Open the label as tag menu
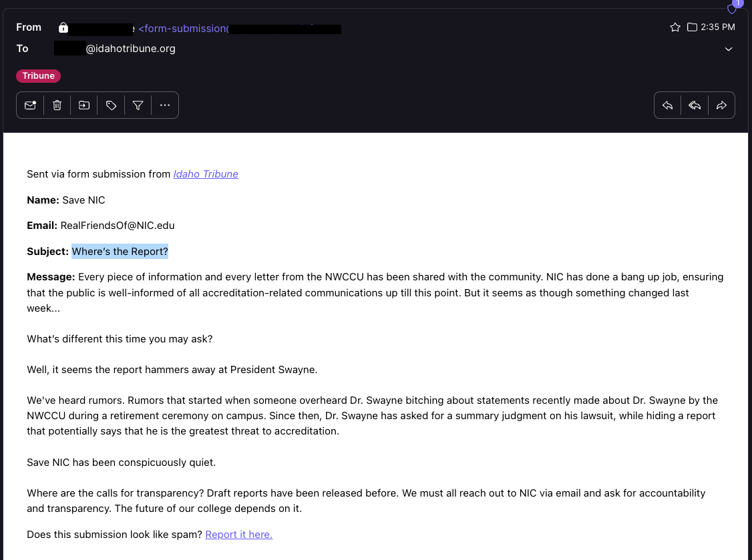This screenshot has width=752, height=560. tap(111, 105)
